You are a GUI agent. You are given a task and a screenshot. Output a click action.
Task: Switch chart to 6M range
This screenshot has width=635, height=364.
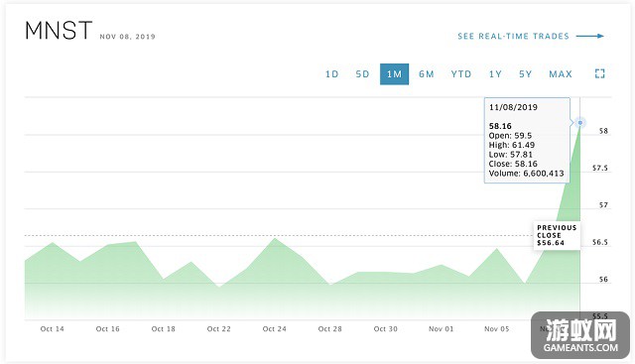pyautogui.click(x=427, y=74)
